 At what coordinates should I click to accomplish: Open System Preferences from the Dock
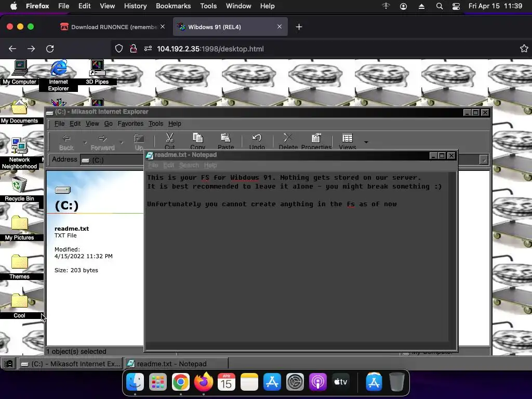(x=295, y=382)
